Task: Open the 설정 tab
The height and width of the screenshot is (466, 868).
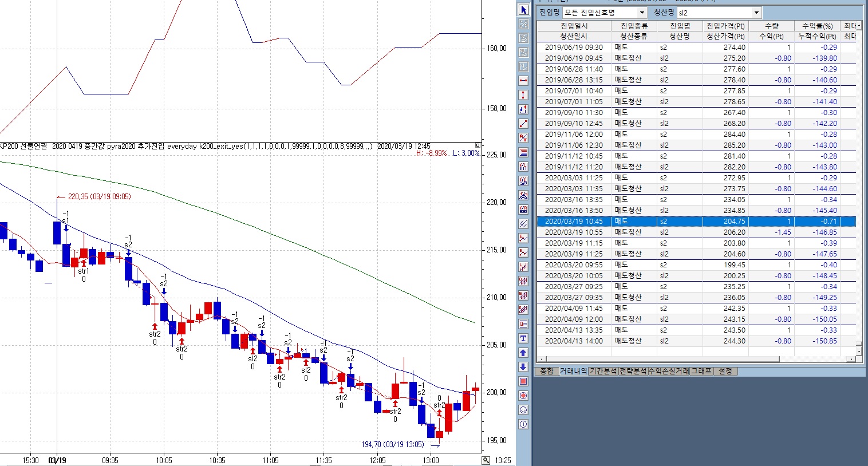Action: 725,372
